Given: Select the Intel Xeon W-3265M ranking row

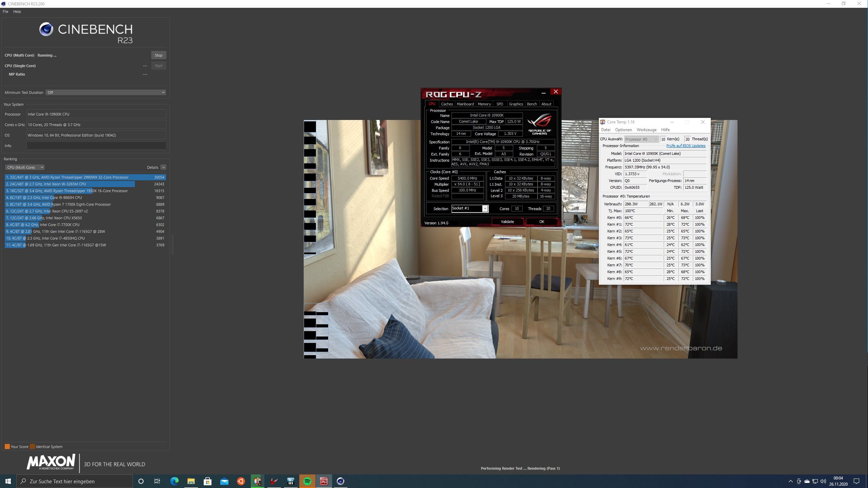Looking at the screenshot, I should pyautogui.click(x=85, y=184).
